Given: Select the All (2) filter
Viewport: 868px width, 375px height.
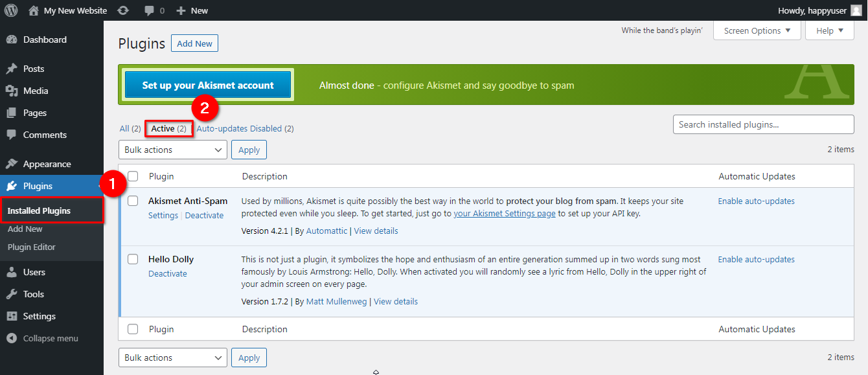Looking at the screenshot, I should [130, 129].
